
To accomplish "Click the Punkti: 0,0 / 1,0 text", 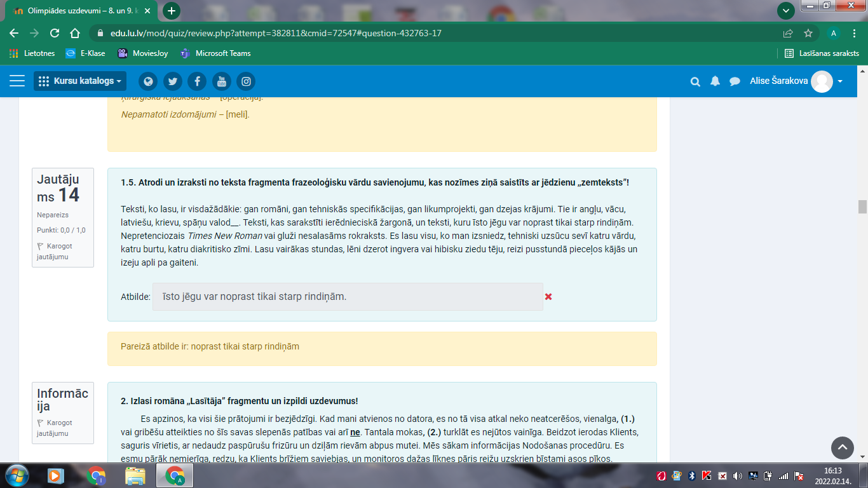I will (61, 230).
